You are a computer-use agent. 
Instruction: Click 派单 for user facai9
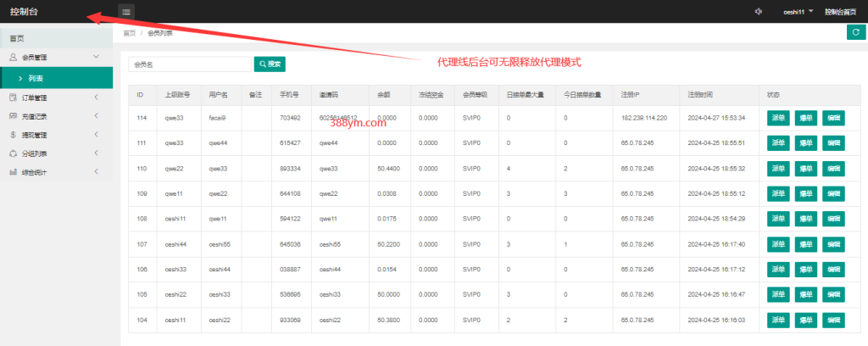tap(777, 118)
